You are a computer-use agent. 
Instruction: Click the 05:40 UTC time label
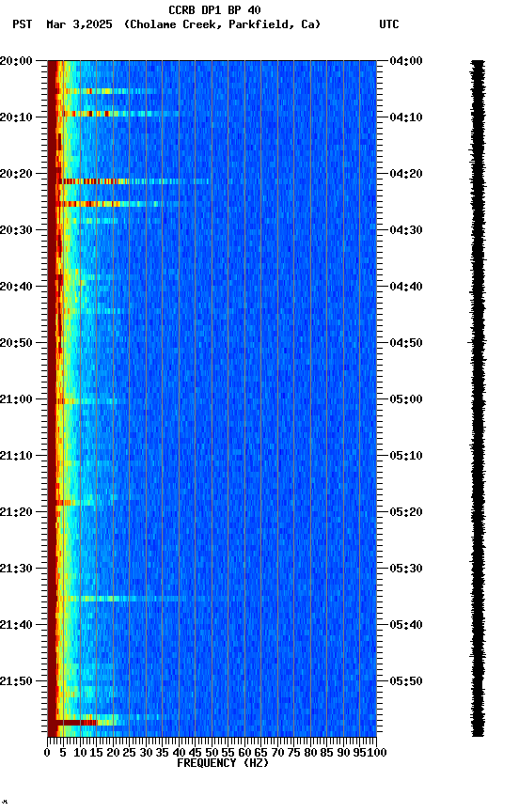click(406, 625)
